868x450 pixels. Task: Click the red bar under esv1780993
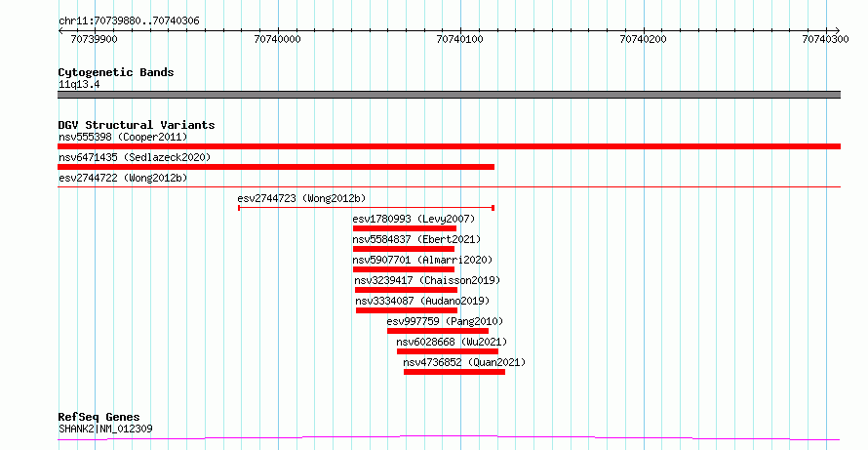[x=405, y=228]
